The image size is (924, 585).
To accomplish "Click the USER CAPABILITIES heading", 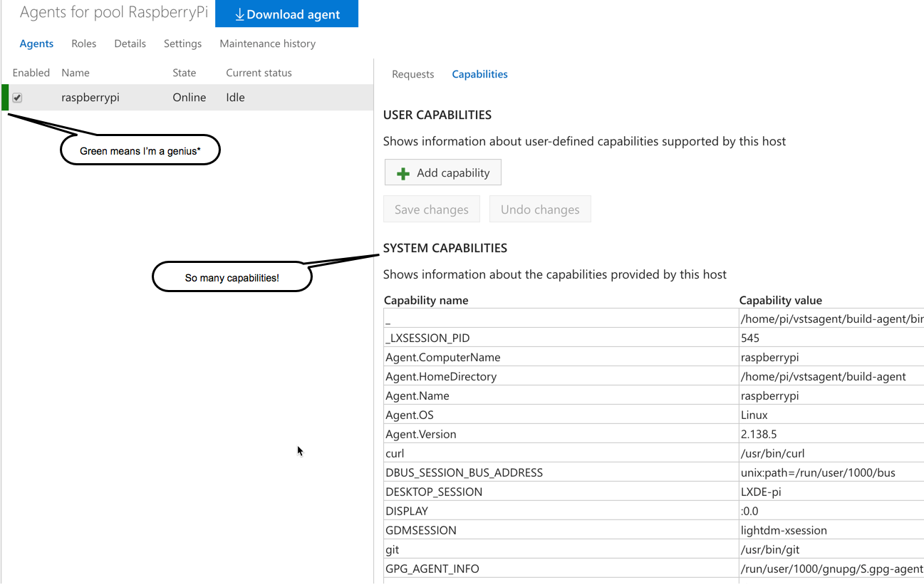I will (x=437, y=115).
